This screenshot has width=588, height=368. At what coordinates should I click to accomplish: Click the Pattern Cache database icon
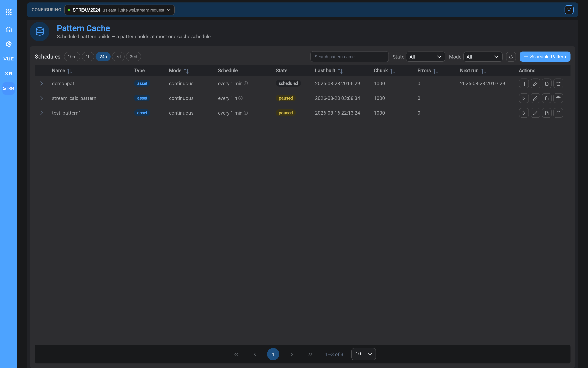click(x=40, y=31)
